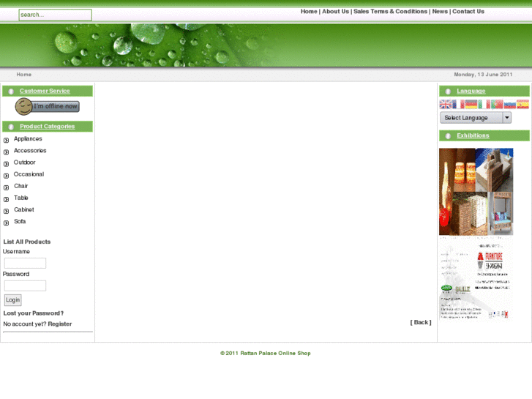Click the Customer Service heading
The height and width of the screenshot is (399, 532).
pyautogui.click(x=45, y=91)
